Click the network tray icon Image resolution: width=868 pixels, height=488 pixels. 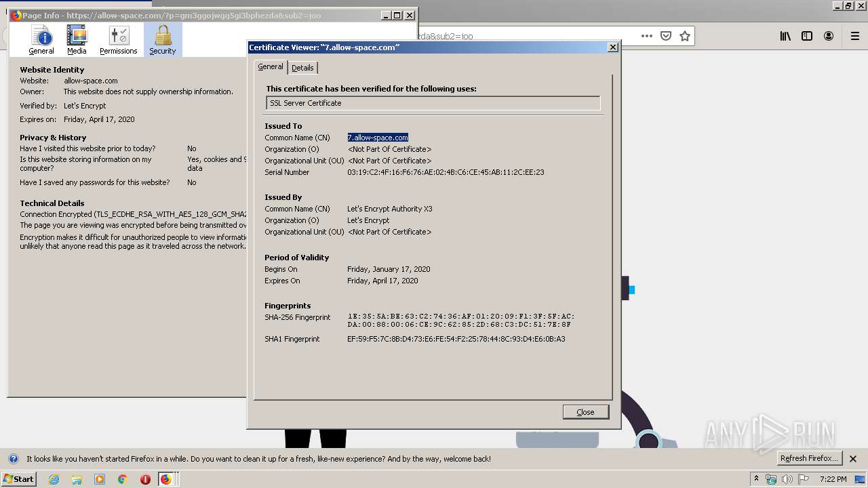coord(771,479)
